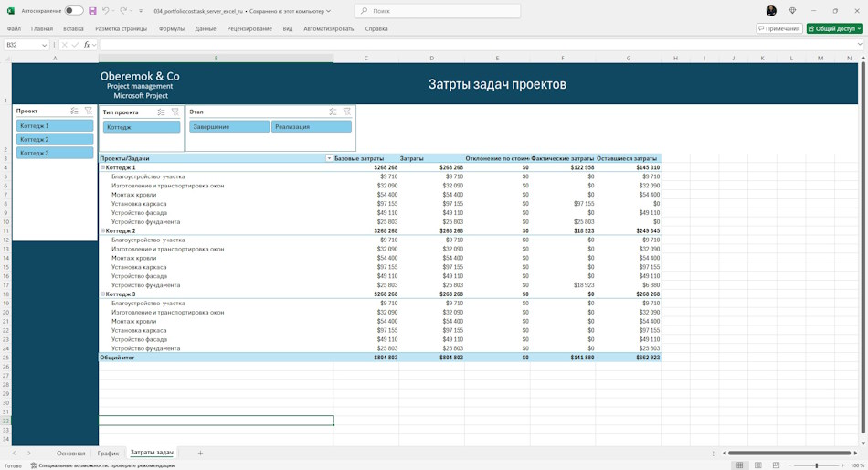The width and height of the screenshot is (868, 470).
Task: Toggle Завершение in the Этап slicer
Action: [229, 126]
